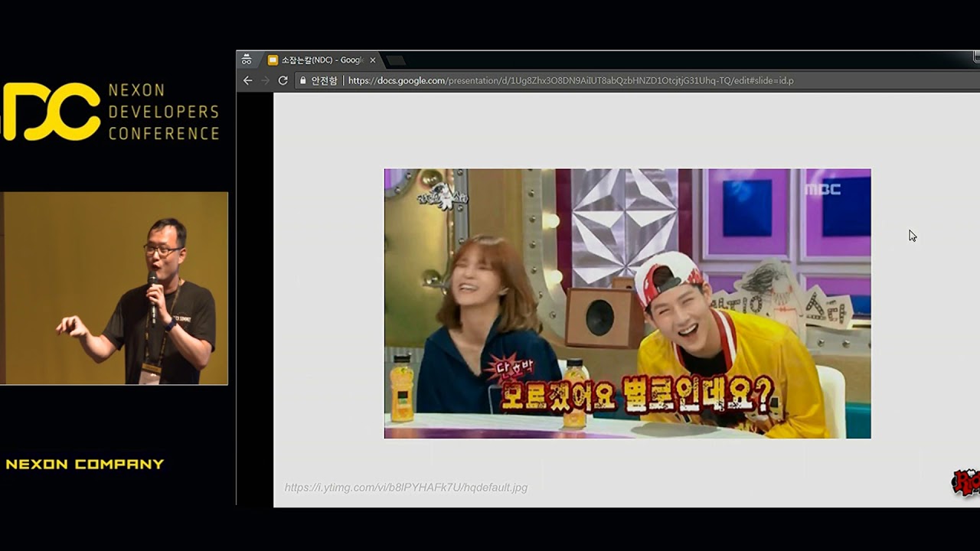Open a new browser tab

coord(395,60)
